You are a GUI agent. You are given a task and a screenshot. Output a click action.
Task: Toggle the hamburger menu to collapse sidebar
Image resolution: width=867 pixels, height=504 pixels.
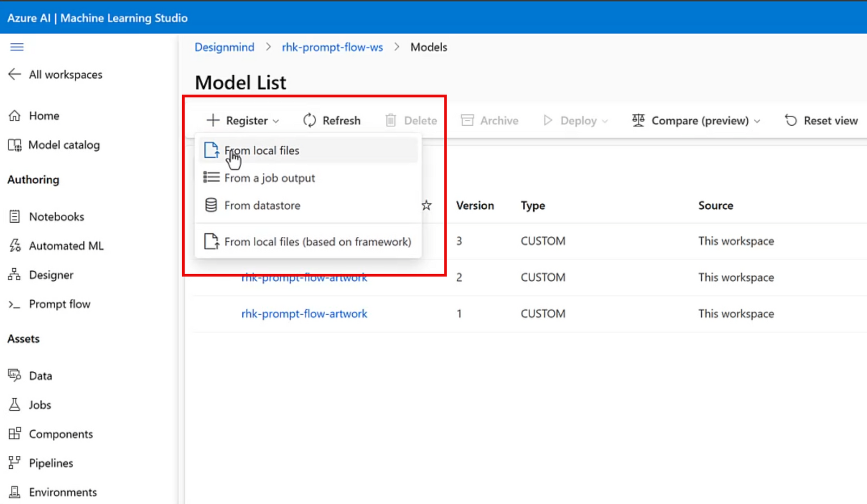tap(17, 47)
